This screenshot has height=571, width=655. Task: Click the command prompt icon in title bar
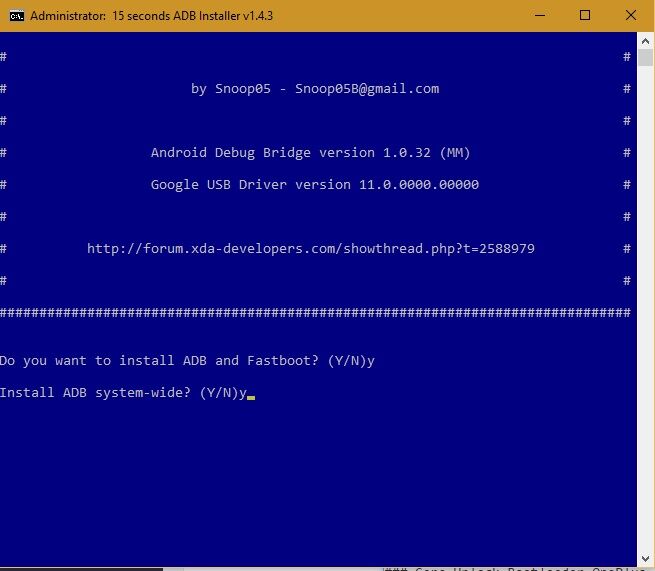pos(17,16)
